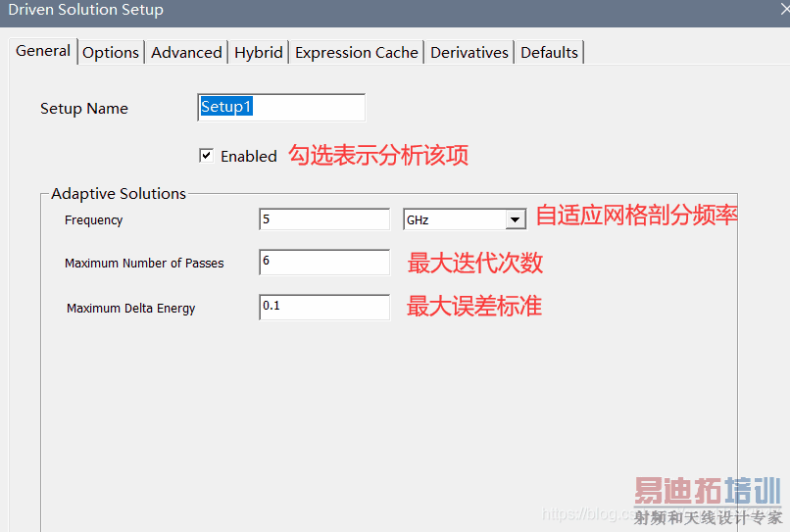Click the Maximum Number of Passes field
The image size is (790, 532).
[324, 262]
